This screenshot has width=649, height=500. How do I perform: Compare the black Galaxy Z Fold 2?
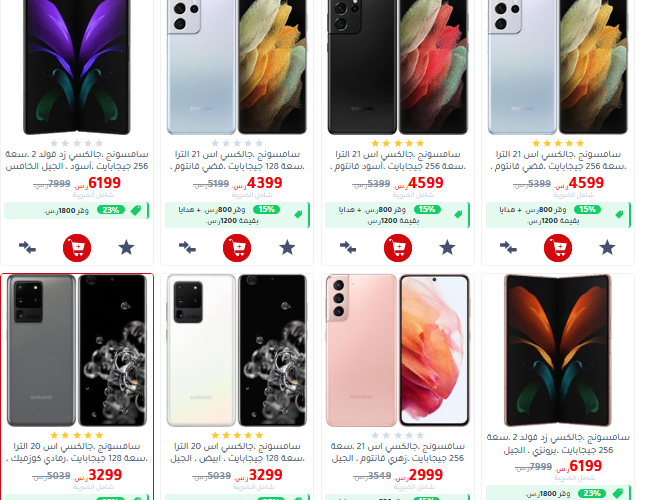(27, 248)
